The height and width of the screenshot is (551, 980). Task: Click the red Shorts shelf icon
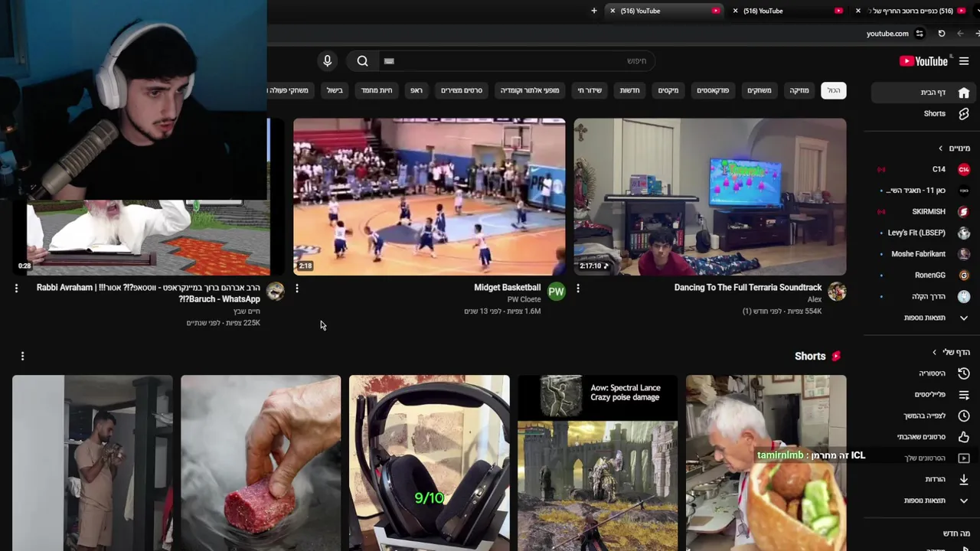pos(837,356)
